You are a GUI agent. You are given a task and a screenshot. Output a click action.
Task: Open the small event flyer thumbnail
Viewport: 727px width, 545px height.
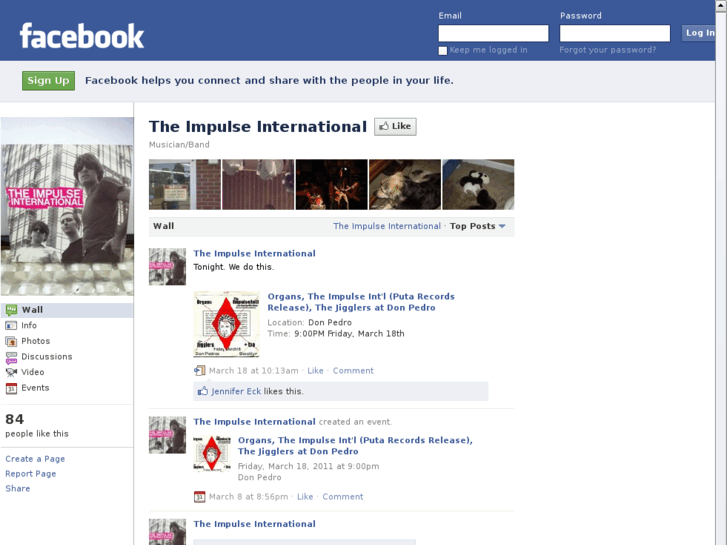pyautogui.click(x=212, y=454)
